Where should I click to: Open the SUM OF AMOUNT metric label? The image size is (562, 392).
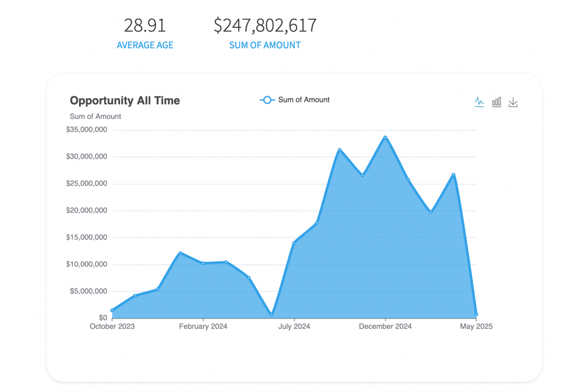point(265,45)
